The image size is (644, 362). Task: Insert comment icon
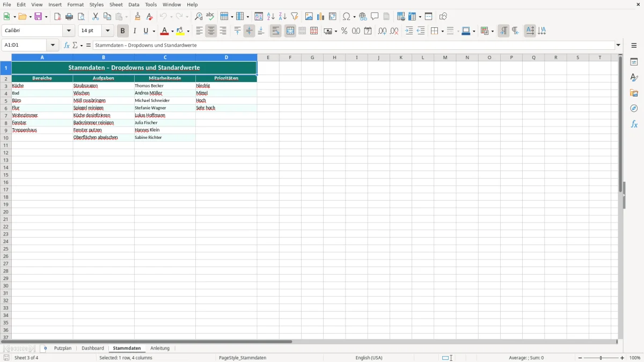tap(375, 17)
